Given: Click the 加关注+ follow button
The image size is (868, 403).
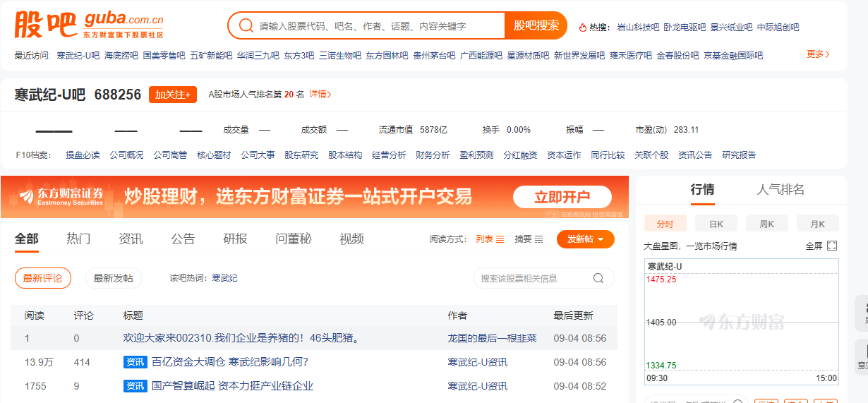Looking at the screenshot, I should click(x=173, y=95).
